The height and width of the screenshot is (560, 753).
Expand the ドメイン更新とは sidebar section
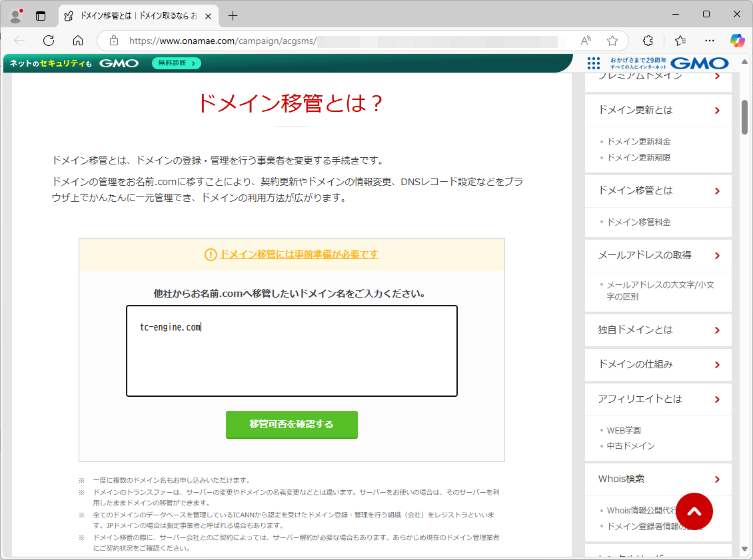[658, 110]
